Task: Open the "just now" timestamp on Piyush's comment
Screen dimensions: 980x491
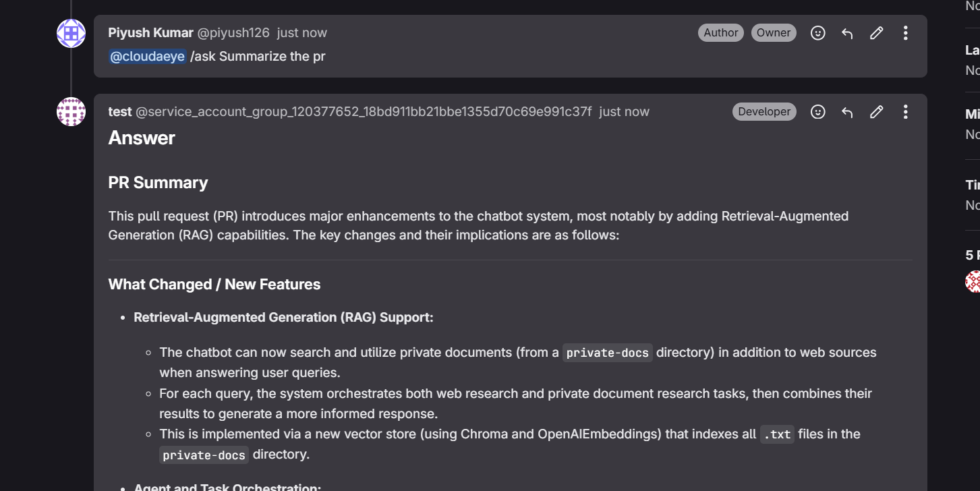Action: [x=301, y=32]
